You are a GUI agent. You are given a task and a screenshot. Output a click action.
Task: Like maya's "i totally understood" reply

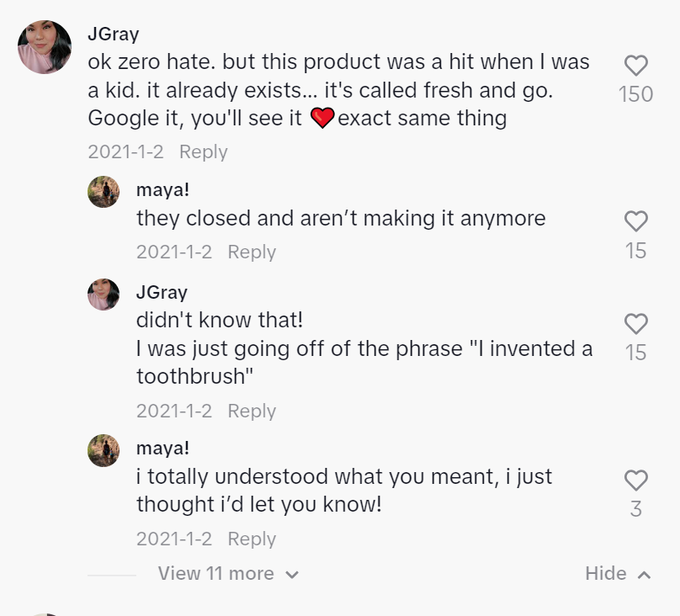(635, 481)
